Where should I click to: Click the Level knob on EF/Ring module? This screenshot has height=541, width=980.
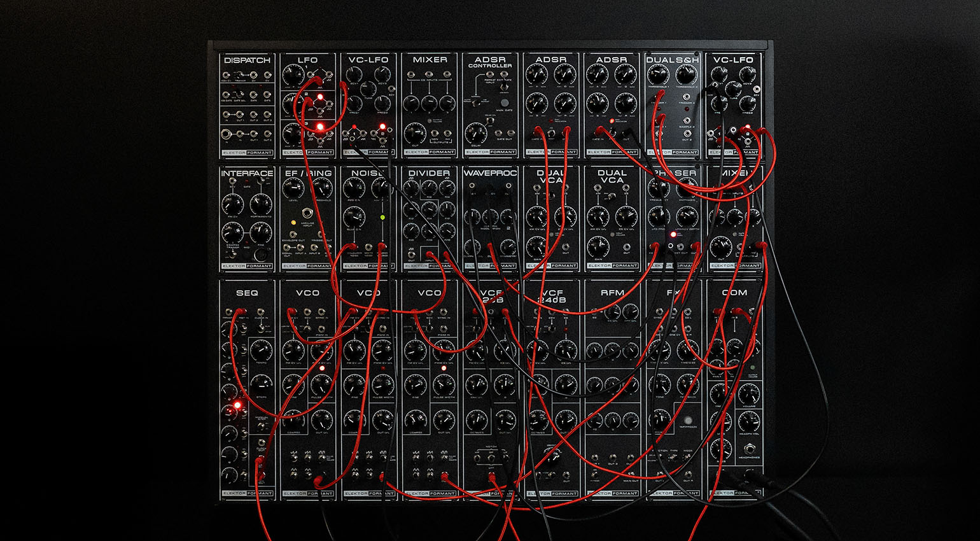point(293,188)
